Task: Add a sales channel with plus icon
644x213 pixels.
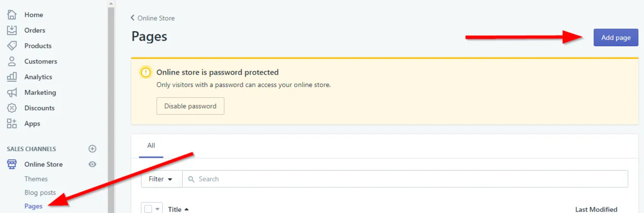Action: [92, 149]
